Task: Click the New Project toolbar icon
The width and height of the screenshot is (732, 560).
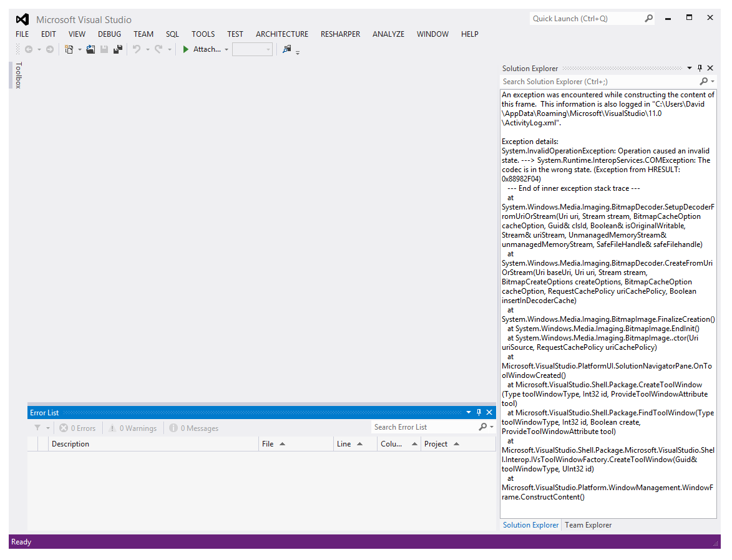Action: click(69, 49)
